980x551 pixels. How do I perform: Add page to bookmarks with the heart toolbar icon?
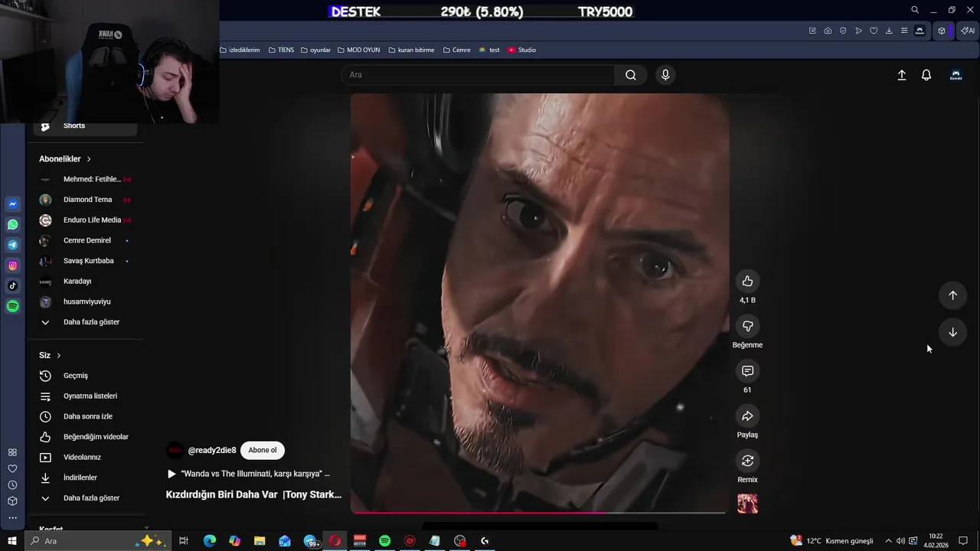874,31
